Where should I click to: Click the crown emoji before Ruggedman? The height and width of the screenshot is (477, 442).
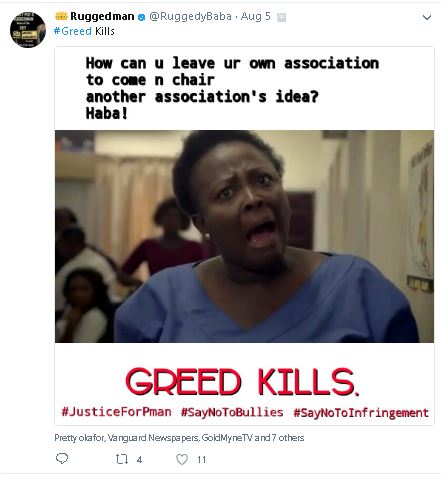click(x=61, y=16)
